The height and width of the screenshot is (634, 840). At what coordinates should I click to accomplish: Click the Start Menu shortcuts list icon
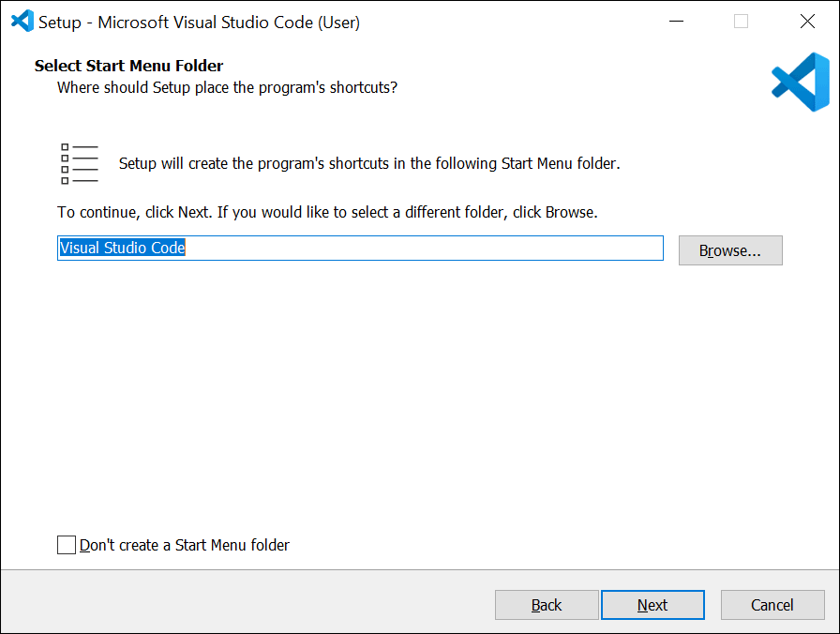79,161
